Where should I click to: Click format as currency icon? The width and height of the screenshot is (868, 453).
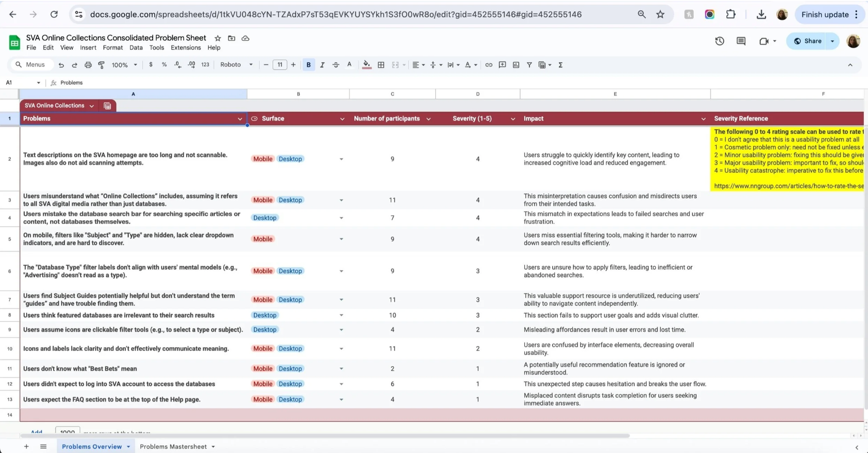coord(151,65)
